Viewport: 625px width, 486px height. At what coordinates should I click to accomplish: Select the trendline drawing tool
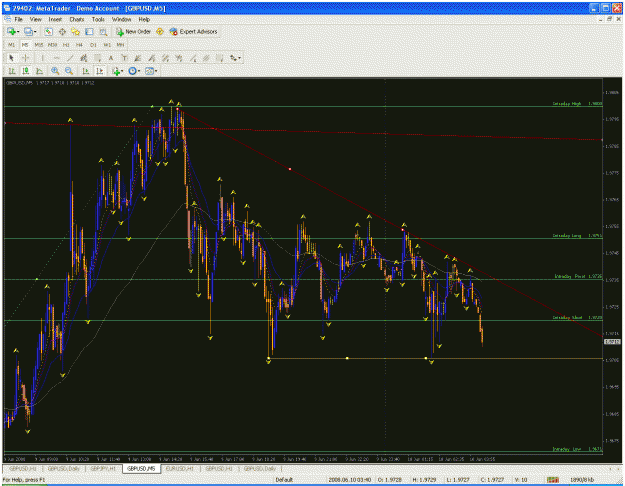70,58
